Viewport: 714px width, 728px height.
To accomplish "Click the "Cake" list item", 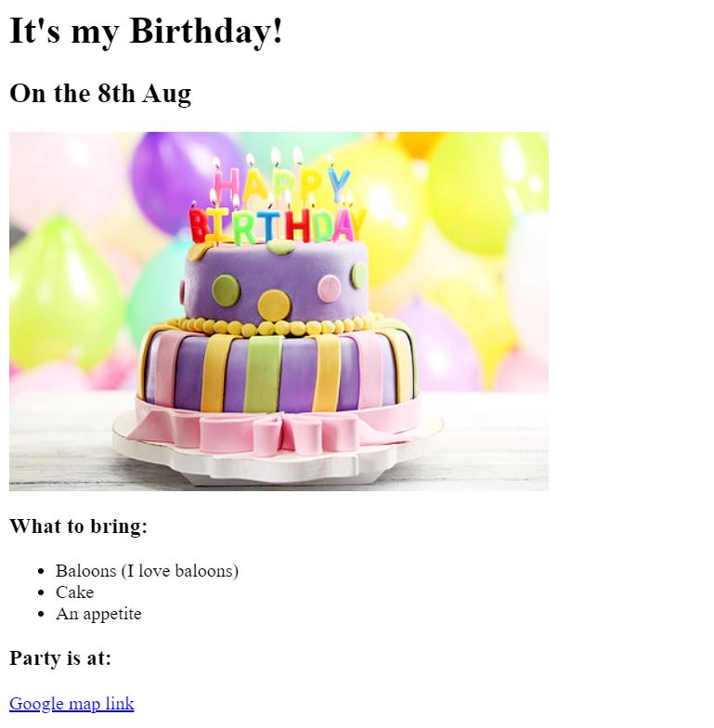I will pyautogui.click(x=74, y=592).
